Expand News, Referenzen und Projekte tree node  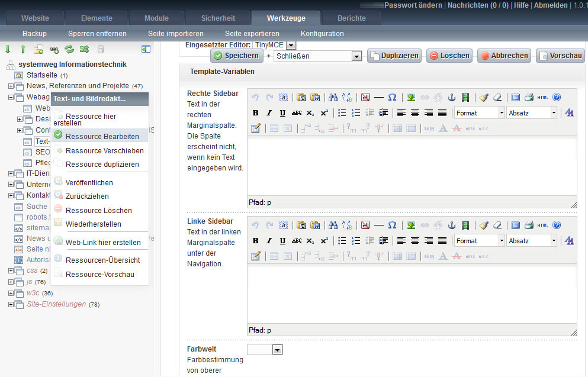11,86
